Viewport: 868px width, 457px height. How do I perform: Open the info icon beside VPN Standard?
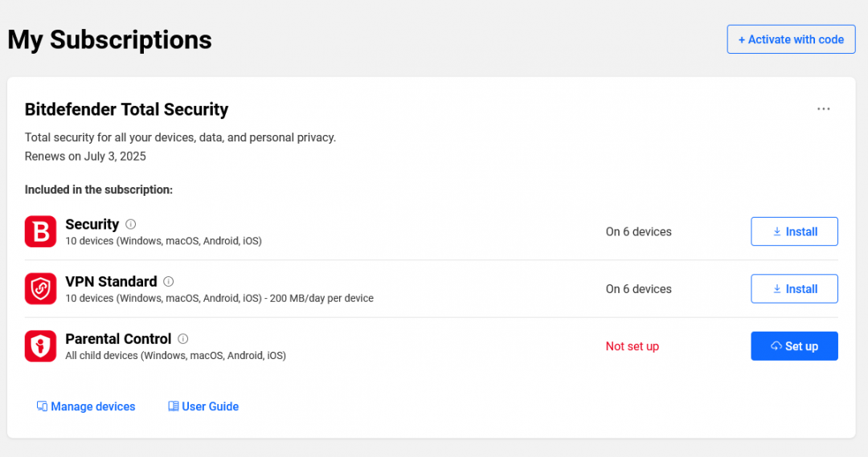pyautogui.click(x=169, y=282)
